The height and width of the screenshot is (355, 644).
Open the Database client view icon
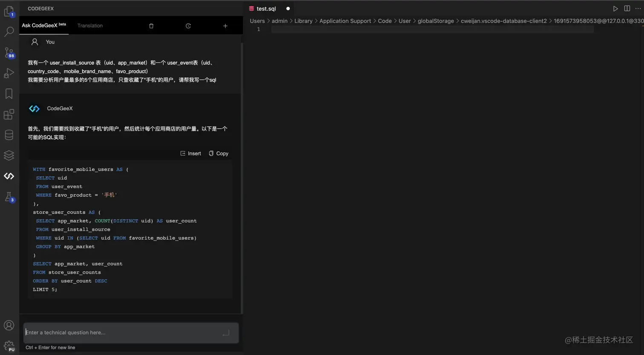9,135
